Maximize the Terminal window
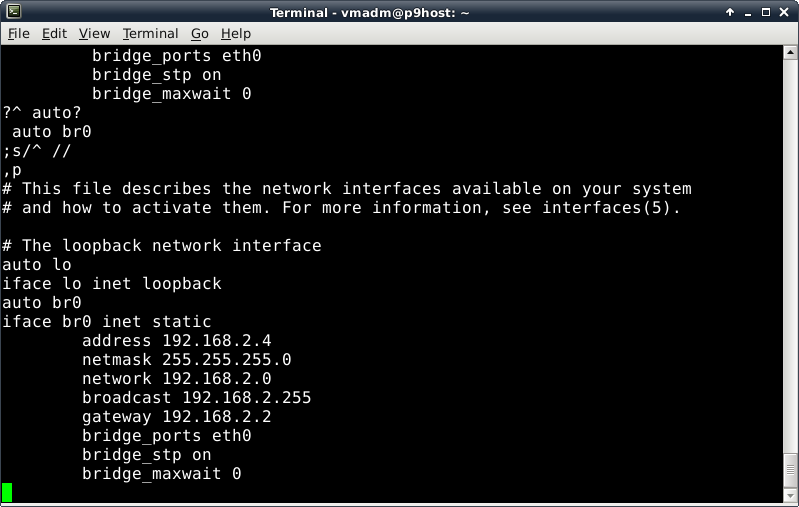This screenshot has width=799, height=507. [x=768, y=12]
